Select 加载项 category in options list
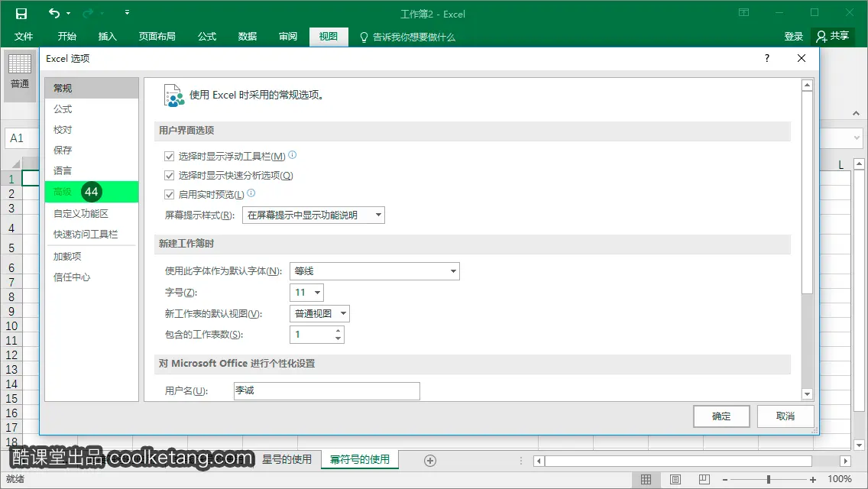The image size is (868, 489). coord(92,257)
